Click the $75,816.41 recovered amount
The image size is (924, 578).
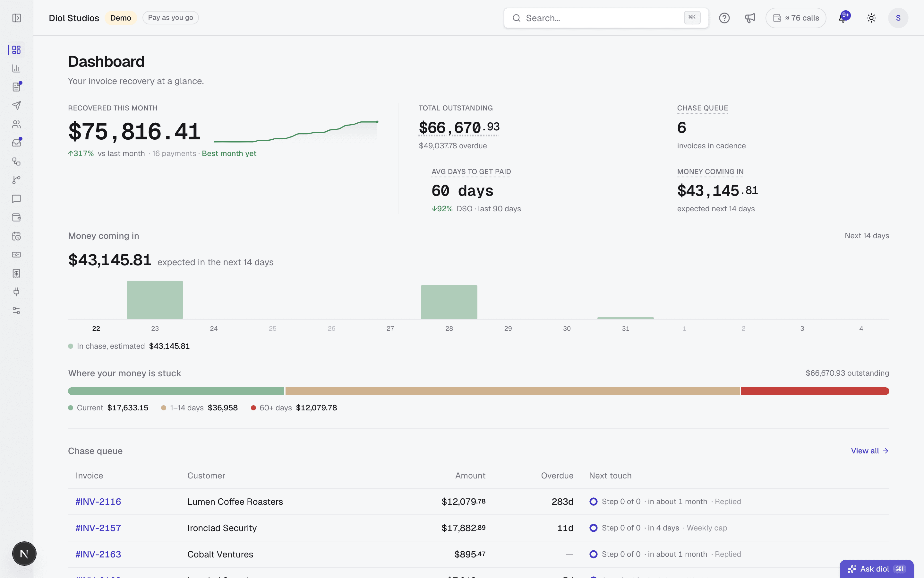pyautogui.click(x=134, y=131)
